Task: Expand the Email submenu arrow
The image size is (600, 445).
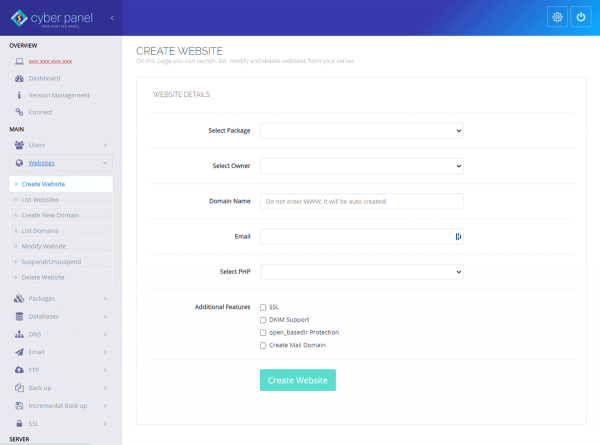Action: (105, 352)
